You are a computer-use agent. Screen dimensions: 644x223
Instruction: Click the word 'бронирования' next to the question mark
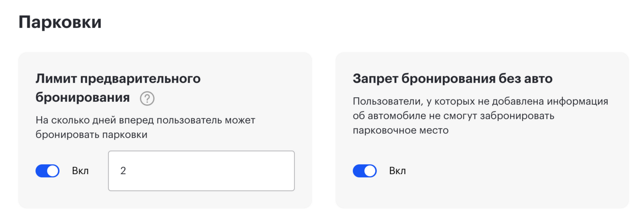83,97
